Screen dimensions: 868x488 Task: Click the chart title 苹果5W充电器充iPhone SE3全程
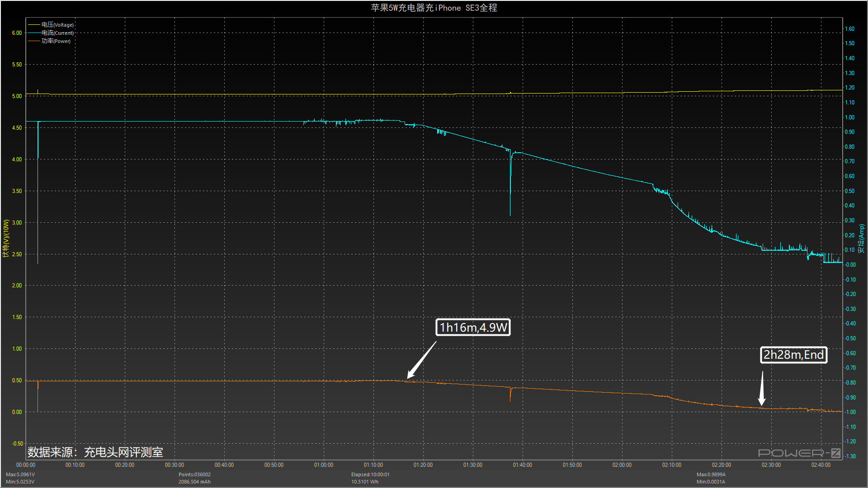tap(434, 8)
